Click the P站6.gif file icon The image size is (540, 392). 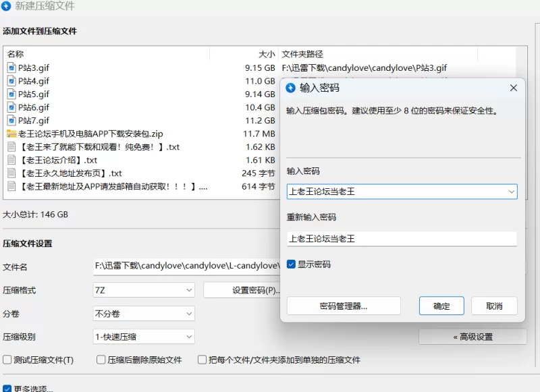[x=11, y=107]
